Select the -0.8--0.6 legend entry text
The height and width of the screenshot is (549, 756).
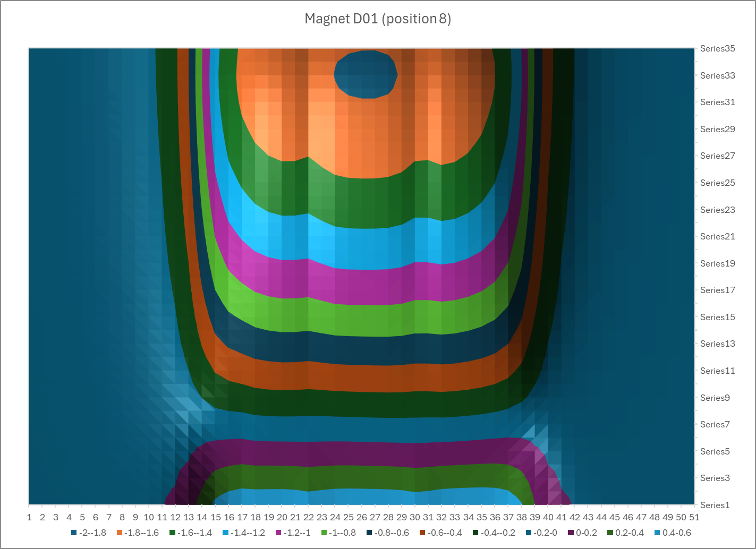tap(392, 533)
